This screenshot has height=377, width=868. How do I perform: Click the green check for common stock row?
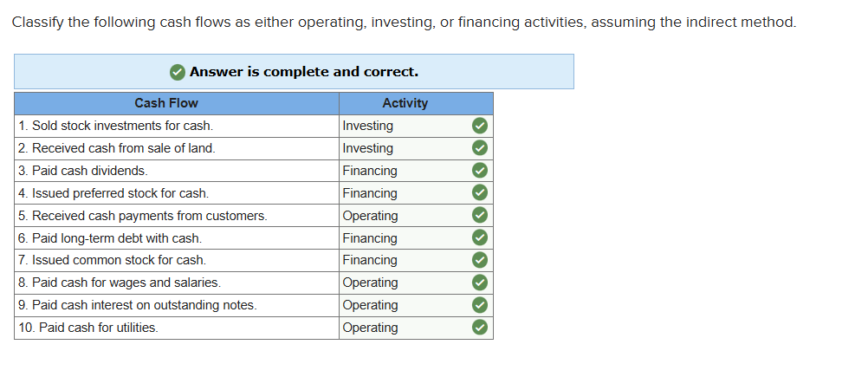[x=480, y=260]
